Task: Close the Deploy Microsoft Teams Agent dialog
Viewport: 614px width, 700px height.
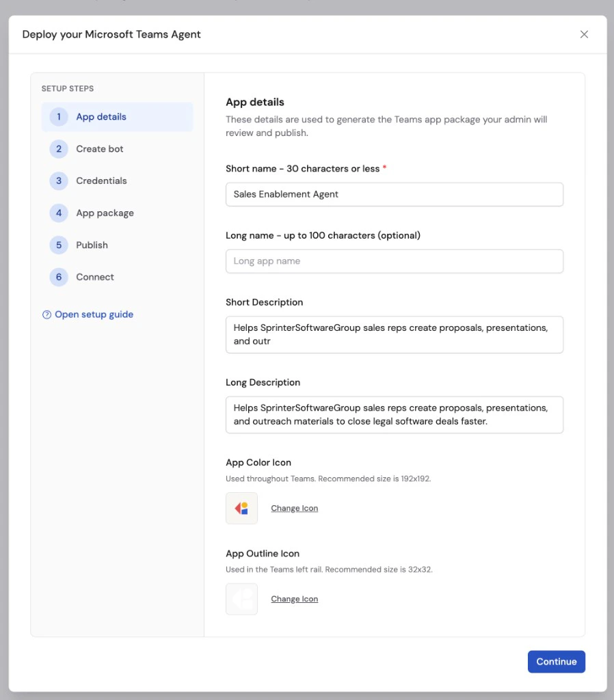Action: [584, 34]
